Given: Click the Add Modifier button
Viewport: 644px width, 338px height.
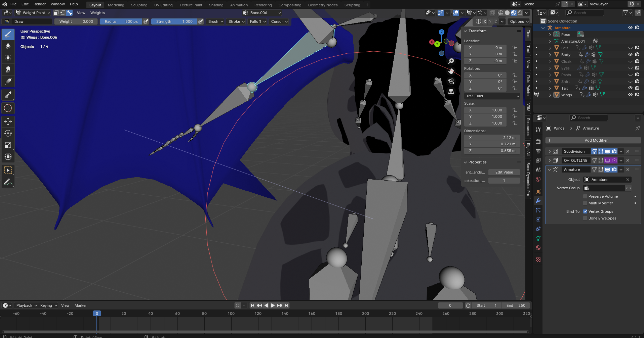Looking at the screenshot, I should (593, 140).
